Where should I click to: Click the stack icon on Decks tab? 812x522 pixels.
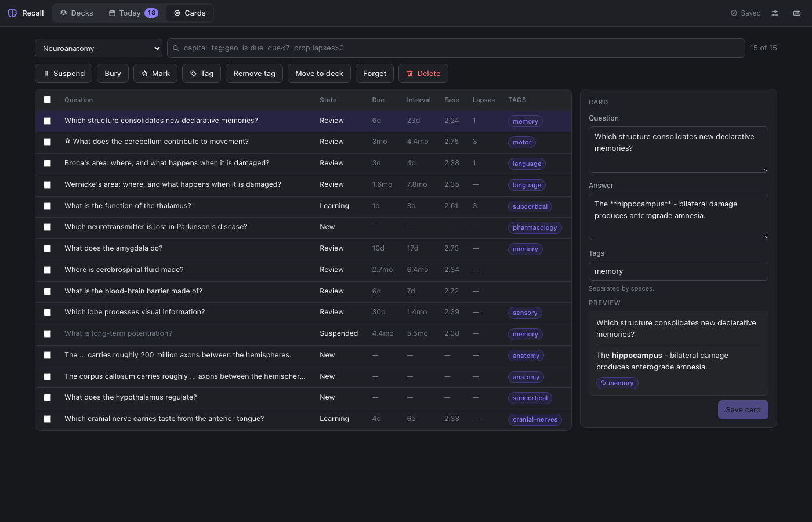point(64,13)
